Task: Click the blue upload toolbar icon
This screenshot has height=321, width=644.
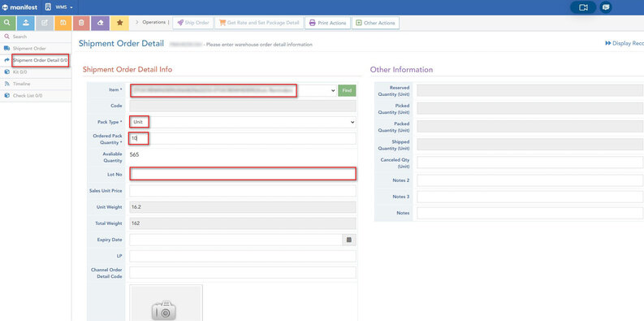Action: click(x=26, y=23)
